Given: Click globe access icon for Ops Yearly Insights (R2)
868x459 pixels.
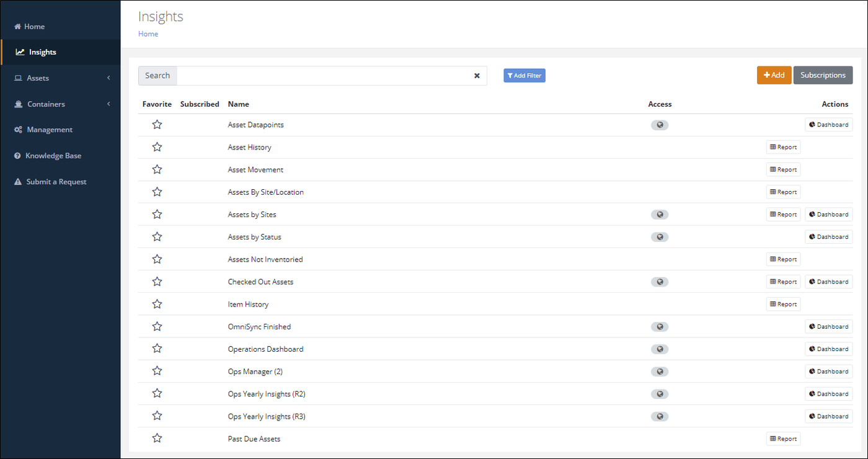Looking at the screenshot, I should 660,394.
